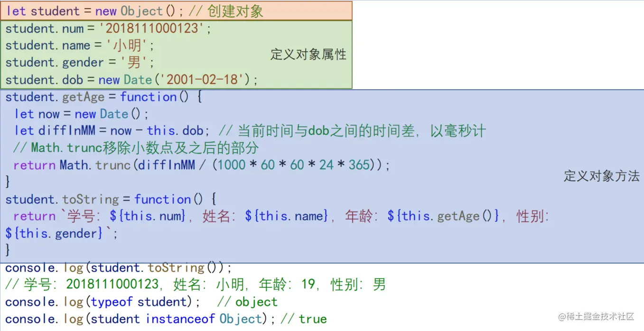The image size is (644, 331).
Task: Click the 定义对象方法 annotation text
Action: pos(601,176)
